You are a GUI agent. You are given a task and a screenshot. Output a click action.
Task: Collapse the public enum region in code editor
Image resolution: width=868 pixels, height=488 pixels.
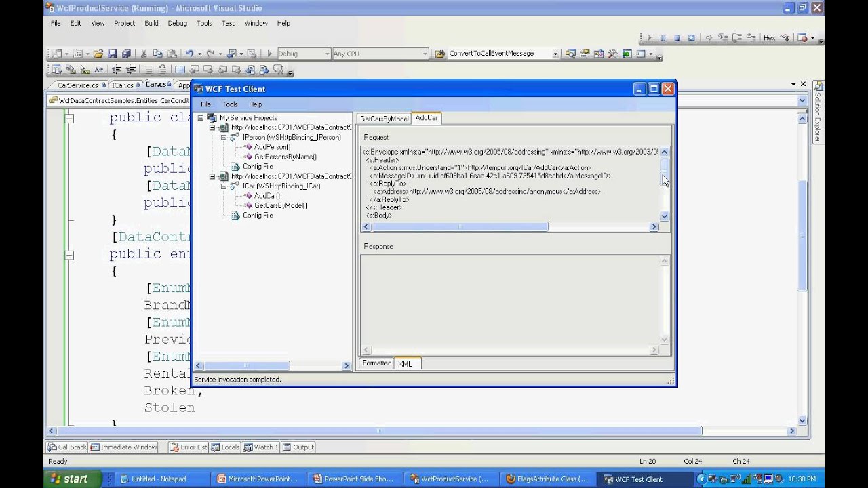(x=68, y=255)
